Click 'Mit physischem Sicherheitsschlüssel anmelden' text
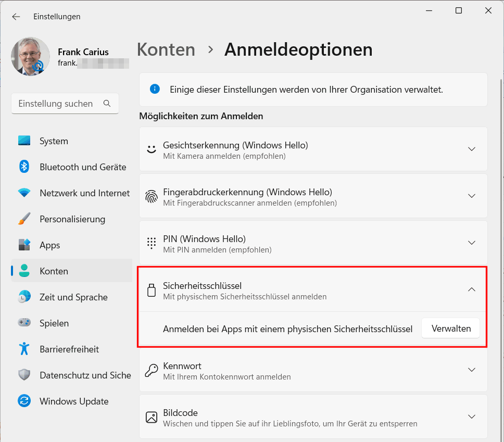 tap(245, 297)
